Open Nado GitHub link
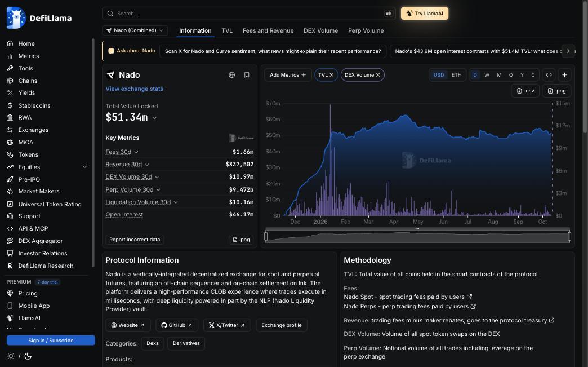 [x=177, y=325]
